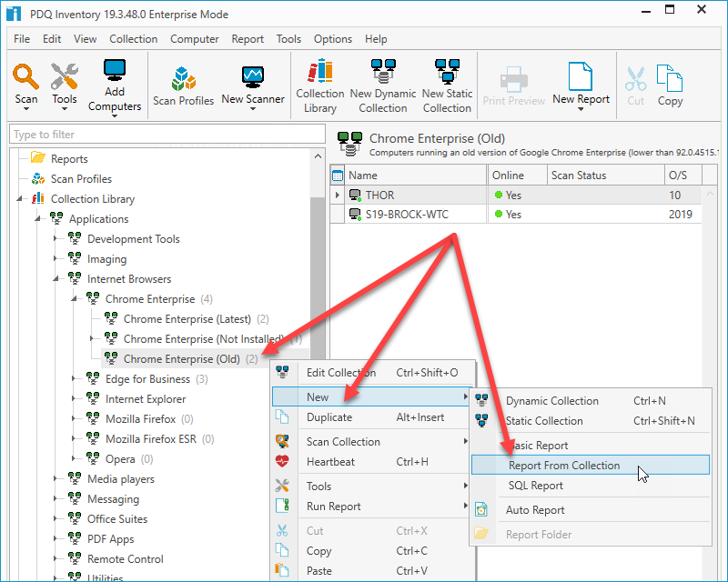Select the Opera collection

[120, 459]
